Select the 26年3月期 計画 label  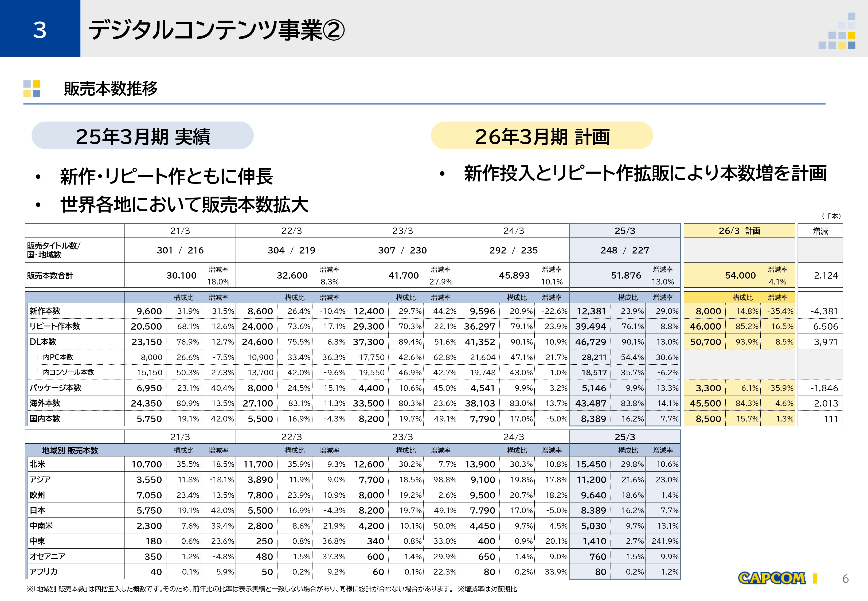[542, 136]
